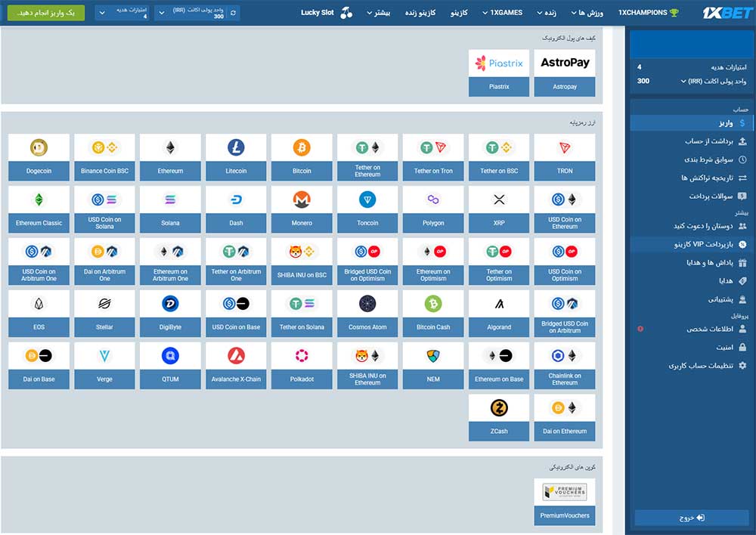Choose the XRP deposit tile
The height and width of the screenshot is (535, 756).
pos(499,209)
